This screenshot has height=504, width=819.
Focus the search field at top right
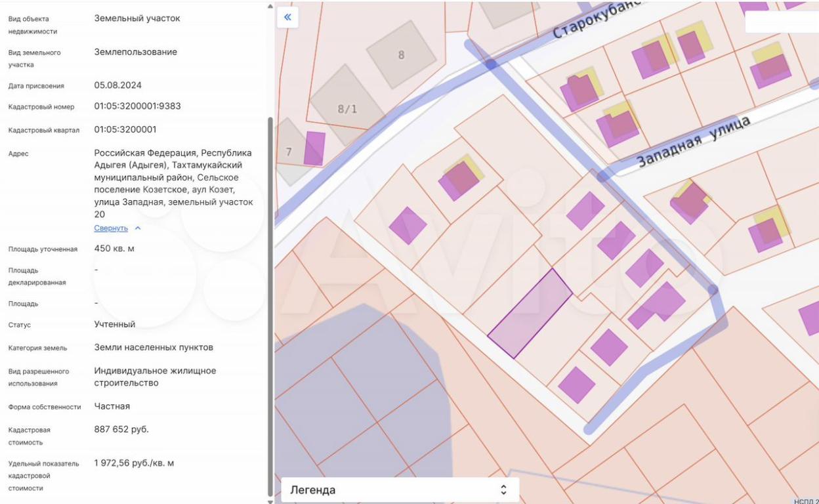781,22
